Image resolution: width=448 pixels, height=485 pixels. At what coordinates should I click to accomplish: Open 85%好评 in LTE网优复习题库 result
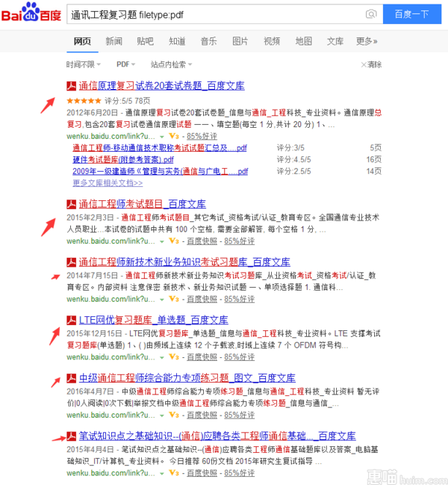(240, 357)
